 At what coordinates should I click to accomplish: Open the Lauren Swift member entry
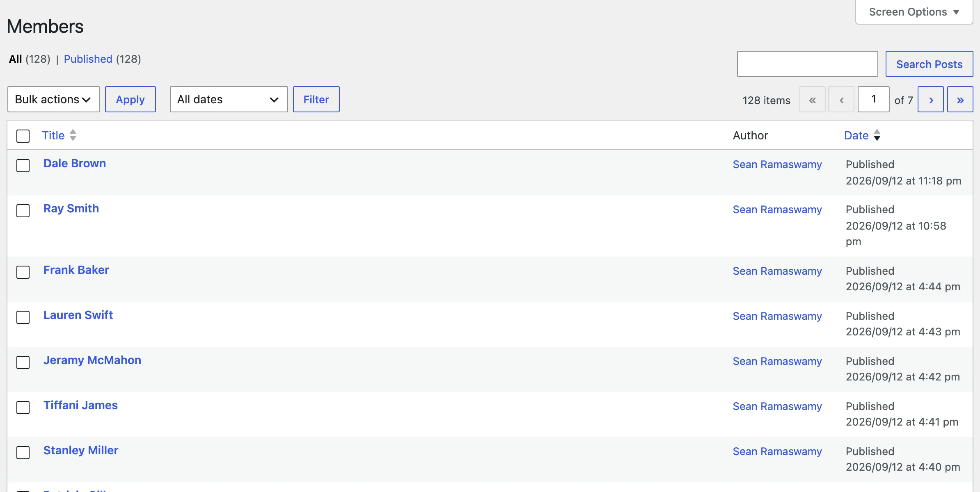click(x=78, y=315)
